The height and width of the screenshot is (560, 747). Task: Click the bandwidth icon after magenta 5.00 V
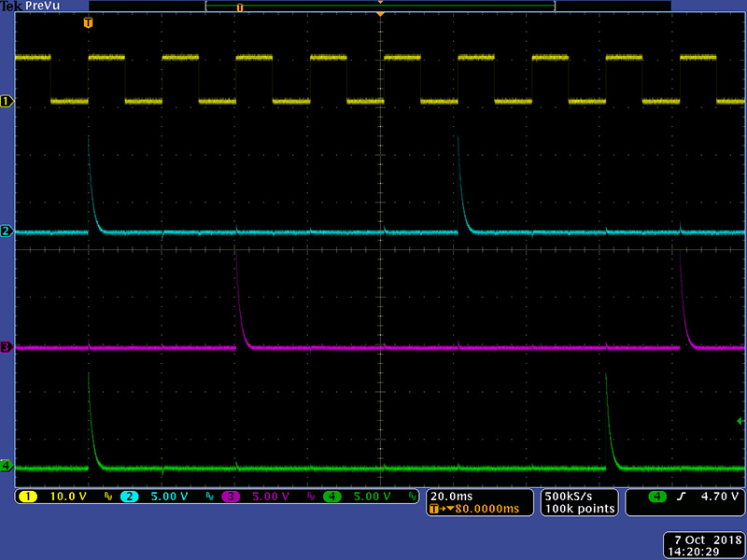(x=311, y=497)
